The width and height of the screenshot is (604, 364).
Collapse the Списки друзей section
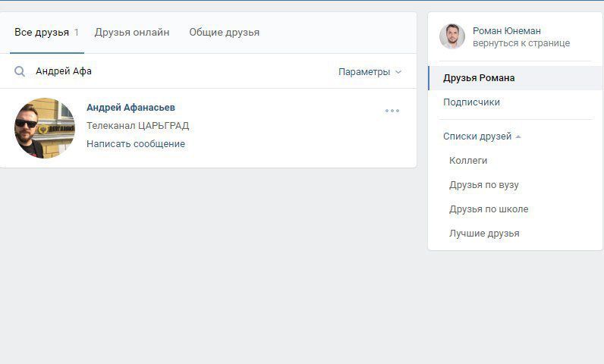point(482,136)
